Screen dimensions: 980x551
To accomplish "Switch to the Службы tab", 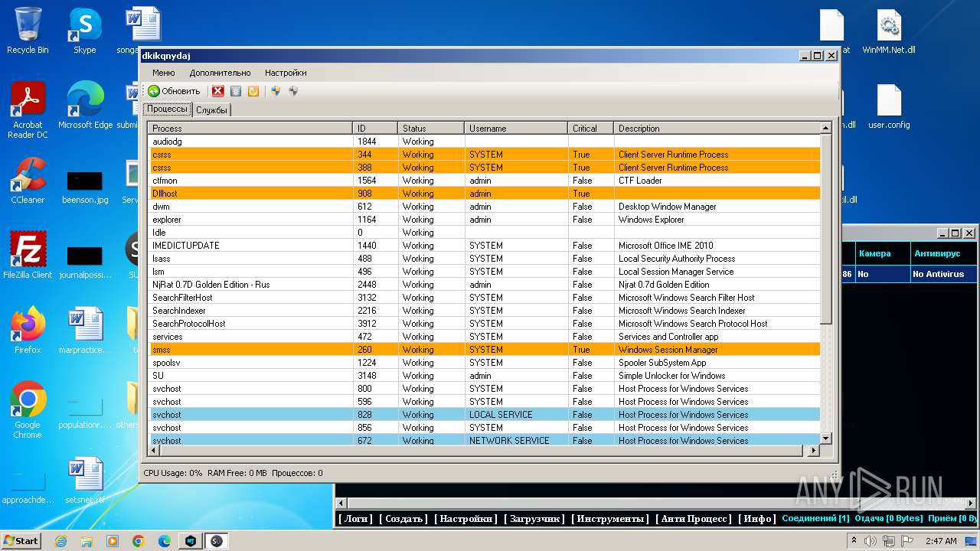I will click(211, 110).
